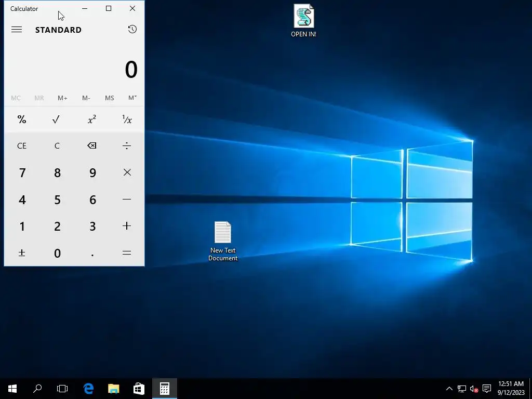Viewport: 532px width, 399px height.
Task: Click the number 8 key
Action: pos(57,172)
